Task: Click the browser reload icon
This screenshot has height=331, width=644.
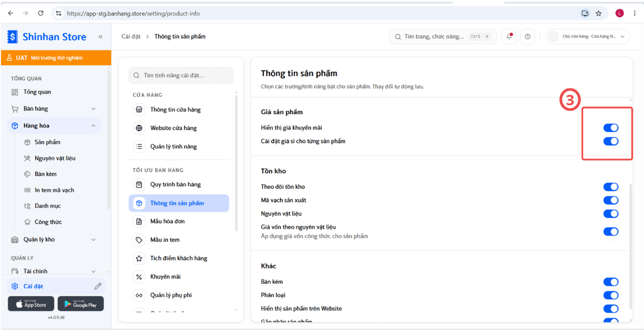Action: coord(41,14)
